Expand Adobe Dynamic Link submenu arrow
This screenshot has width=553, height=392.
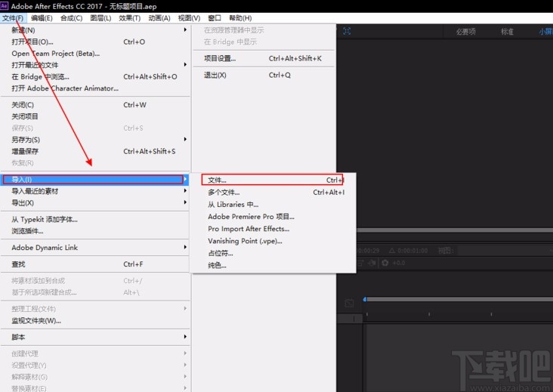point(185,248)
